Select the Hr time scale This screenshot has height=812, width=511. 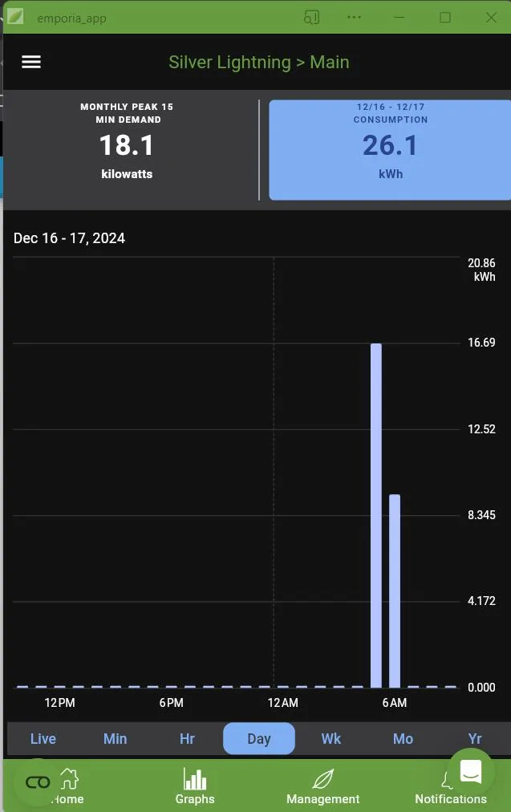(187, 739)
